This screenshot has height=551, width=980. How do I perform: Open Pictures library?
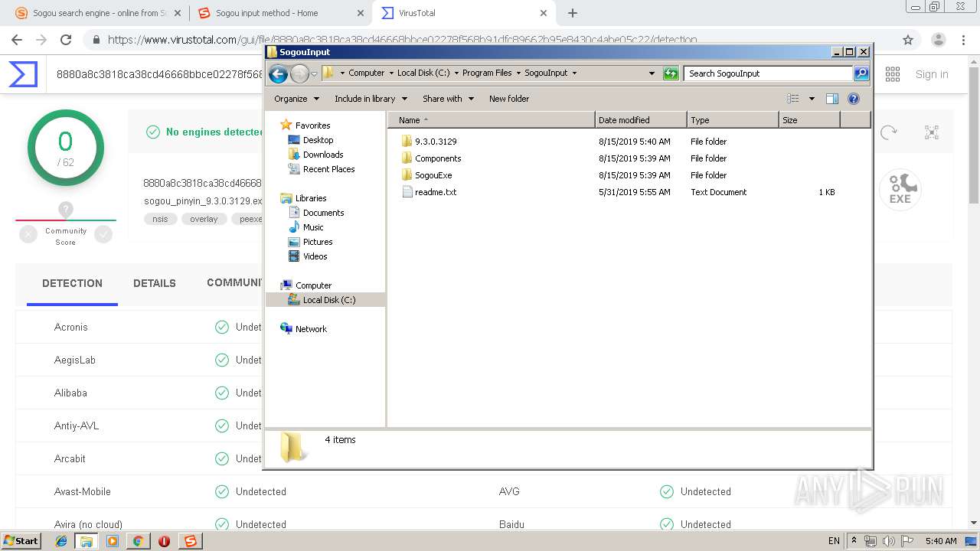(x=318, y=242)
